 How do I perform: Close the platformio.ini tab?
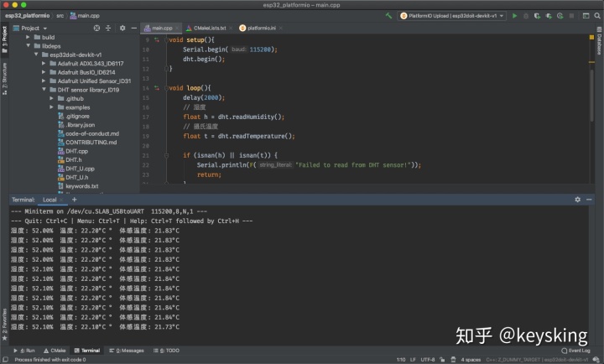click(x=281, y=29)
